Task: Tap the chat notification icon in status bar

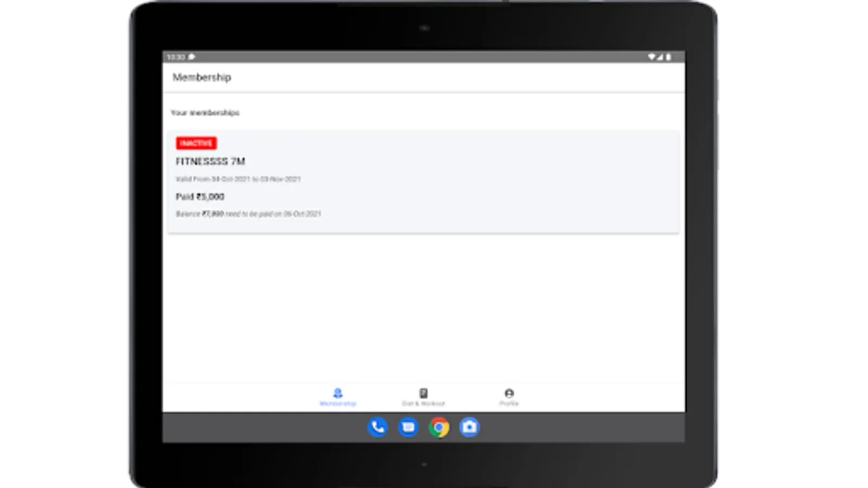Action: pyautogui.click(x=190, y=56)
